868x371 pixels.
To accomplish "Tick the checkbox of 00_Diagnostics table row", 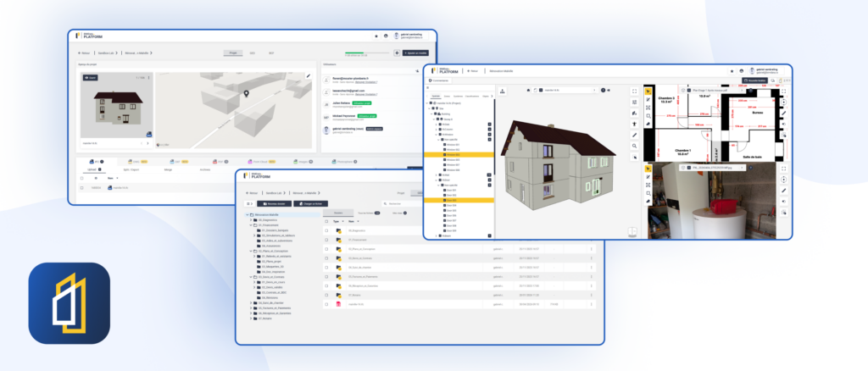I will [x=326, y=230].
